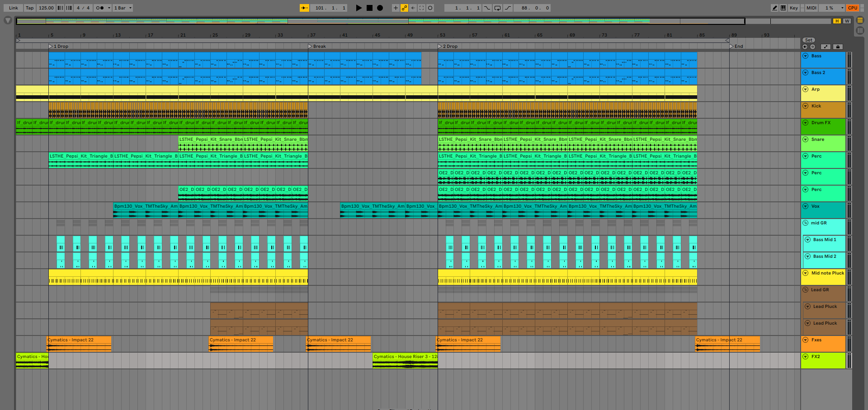The height and width of the screenshot is (410, 868).
Task: Switch on MIDI map mode
Action: click(x=811, y=8)
